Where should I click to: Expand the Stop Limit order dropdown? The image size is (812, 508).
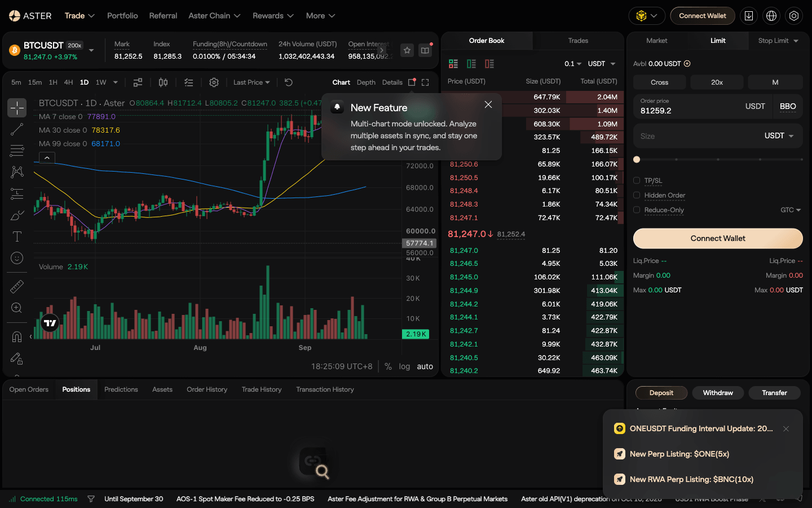coord(778,41)
